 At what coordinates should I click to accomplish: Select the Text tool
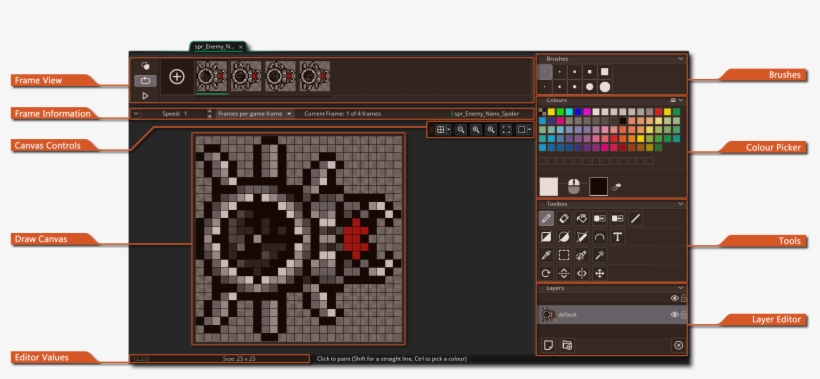(x=617, y=237)
